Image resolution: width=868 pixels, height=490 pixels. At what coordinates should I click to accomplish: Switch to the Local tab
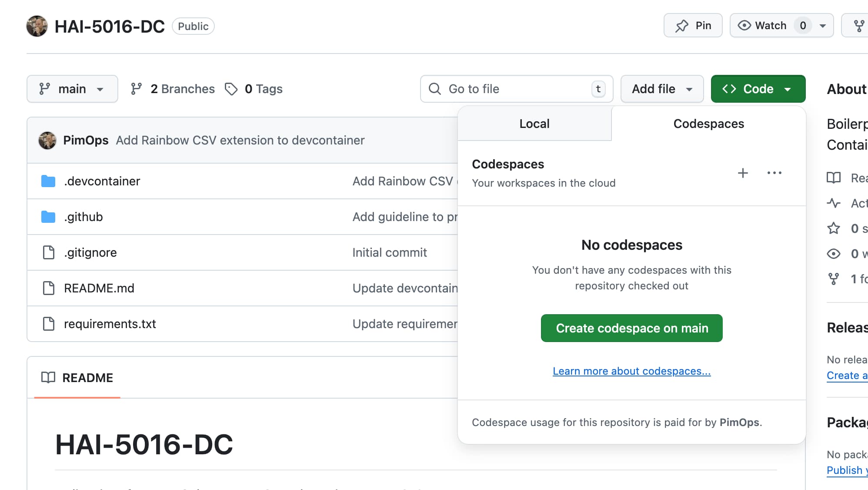(534, 124)
